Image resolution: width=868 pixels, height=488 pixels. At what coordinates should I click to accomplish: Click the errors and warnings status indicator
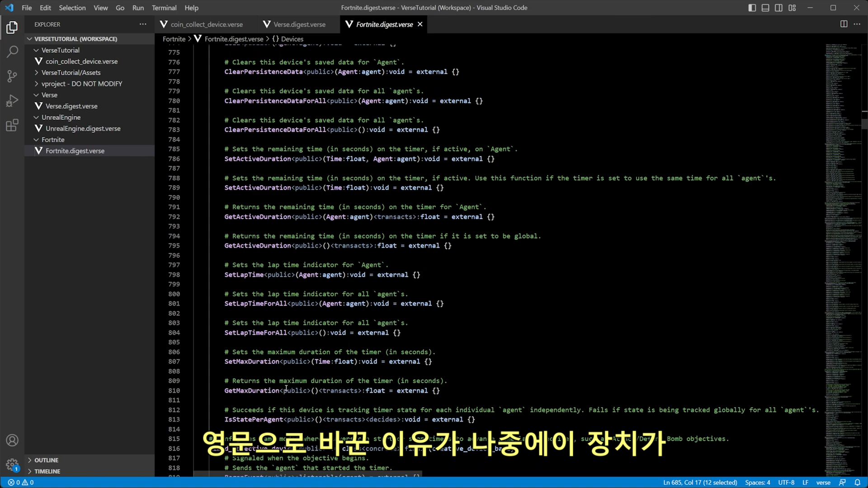click(21, 483)
